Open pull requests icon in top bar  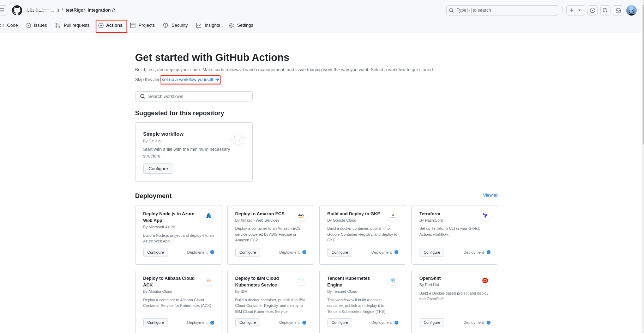(x=605, y=10)
